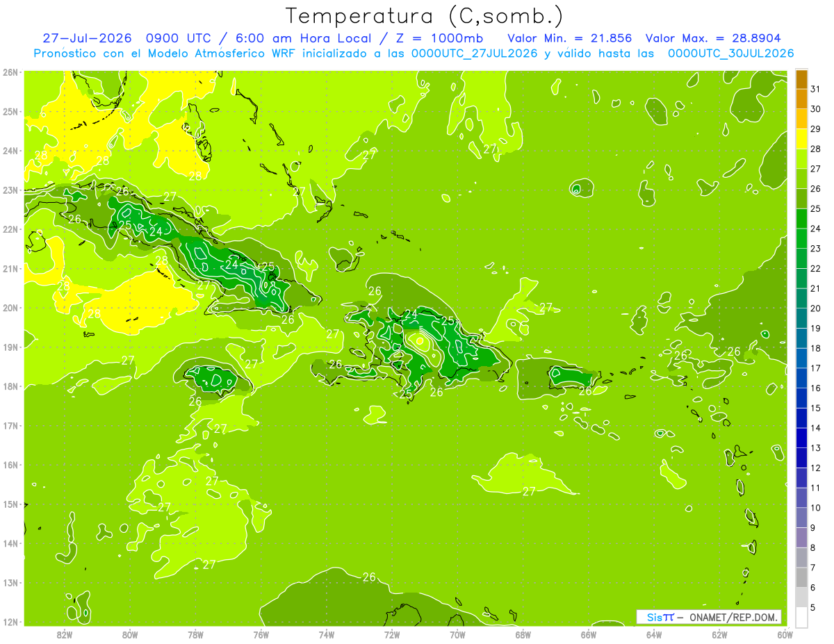
Task: Click the "76W" longitude label
Action: [261, 634]
